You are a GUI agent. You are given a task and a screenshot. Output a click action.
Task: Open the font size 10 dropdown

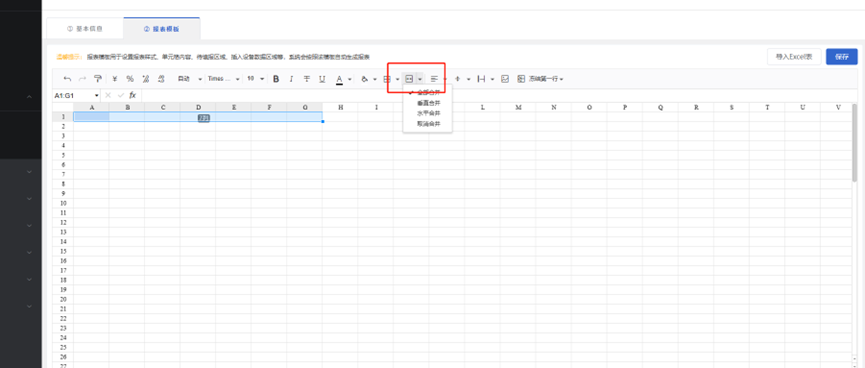point(255,79)
